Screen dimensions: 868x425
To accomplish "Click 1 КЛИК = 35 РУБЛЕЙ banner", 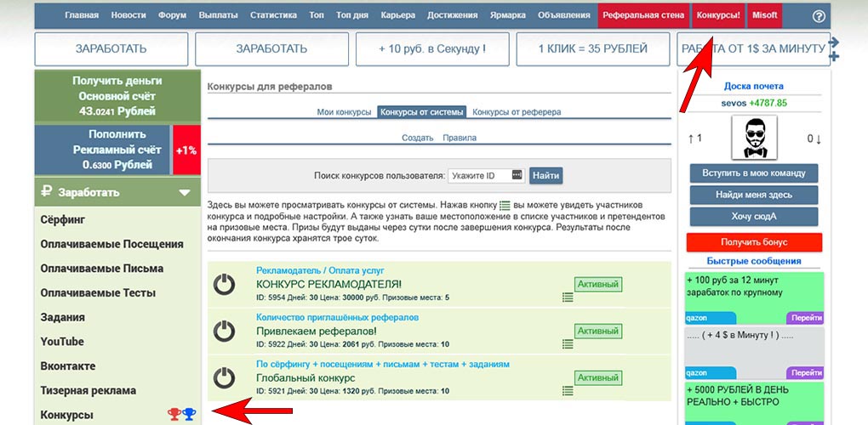I will (593, 48).
